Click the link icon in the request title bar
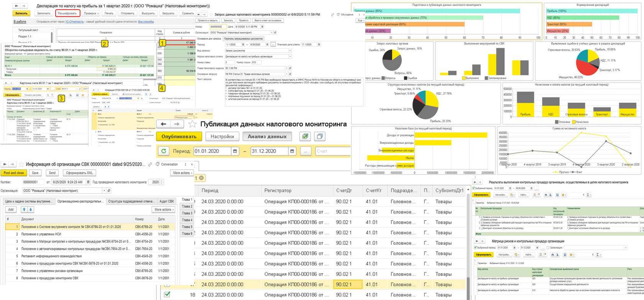644x300 pixels. pos(332,15)
